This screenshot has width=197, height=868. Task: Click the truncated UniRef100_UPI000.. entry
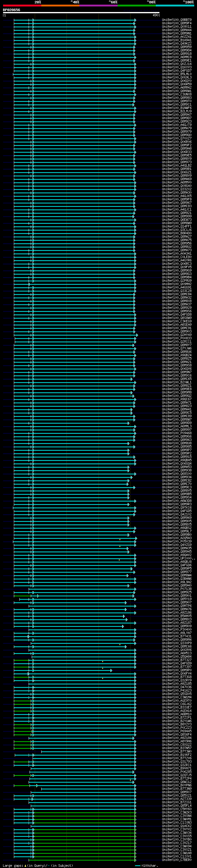point(179,558)
